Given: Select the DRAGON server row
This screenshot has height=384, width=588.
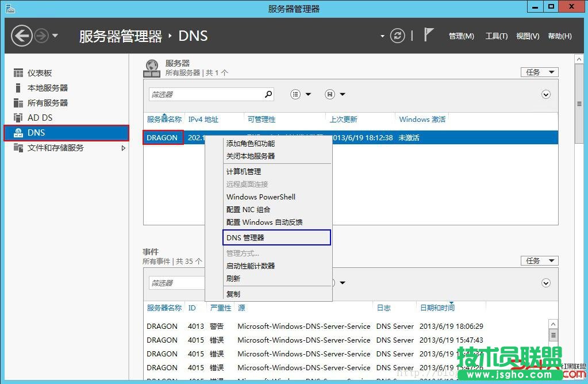Looking at the screenshot, I should coord(163,138).
